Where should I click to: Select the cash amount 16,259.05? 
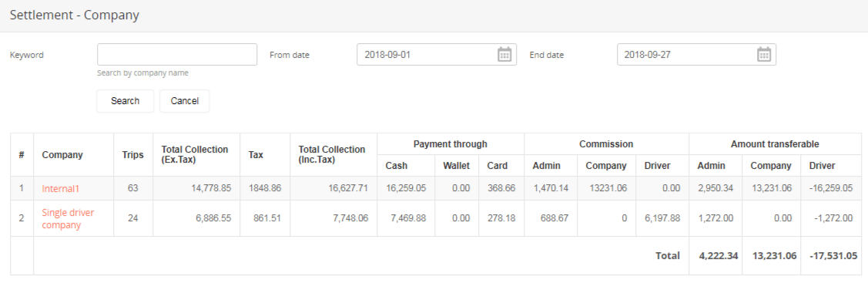(406, 188)
